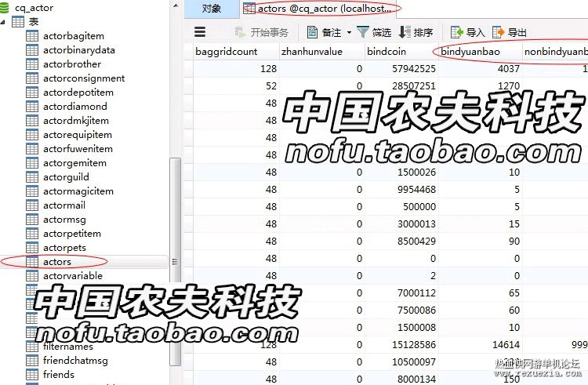Click the scroll-up arrow of table list
Viewport: 588px width, 385px height.
tap(176, 5)
